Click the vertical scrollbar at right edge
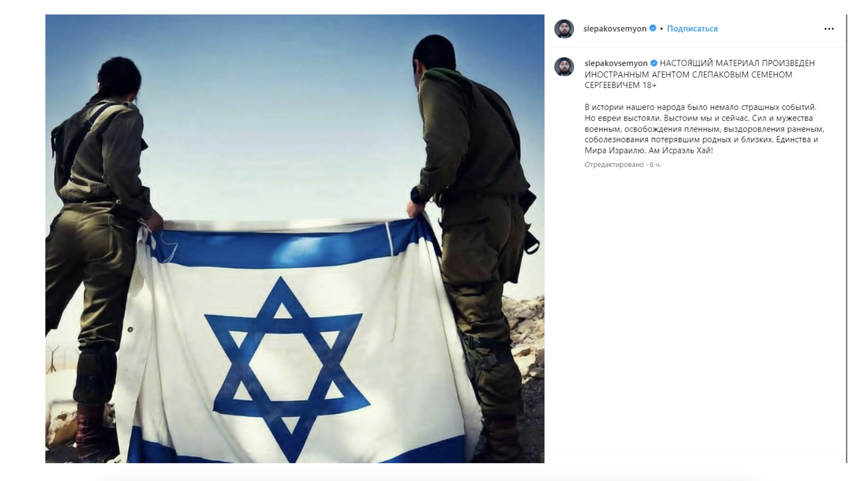 [846, 239]
